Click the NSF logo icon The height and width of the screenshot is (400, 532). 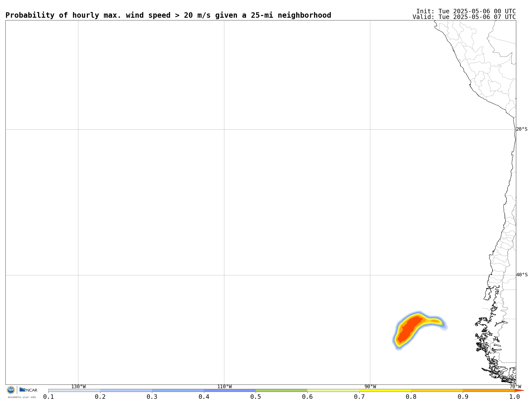coord(11,390)
